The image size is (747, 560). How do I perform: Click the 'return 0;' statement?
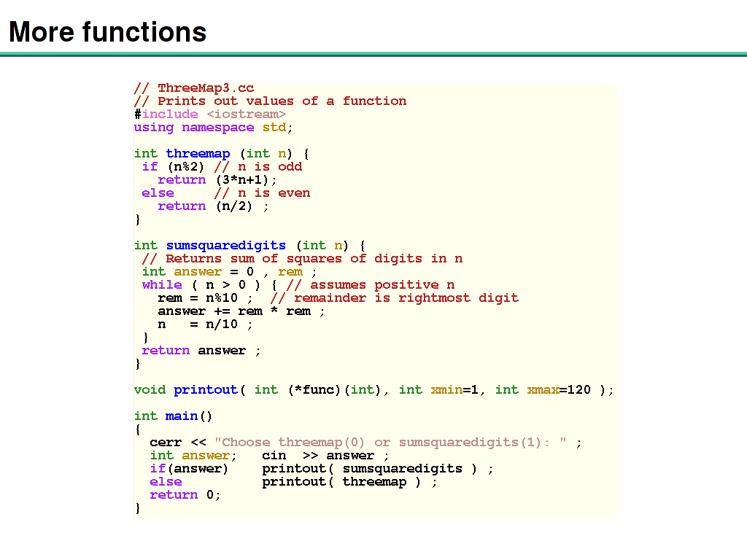click(185, 495)
